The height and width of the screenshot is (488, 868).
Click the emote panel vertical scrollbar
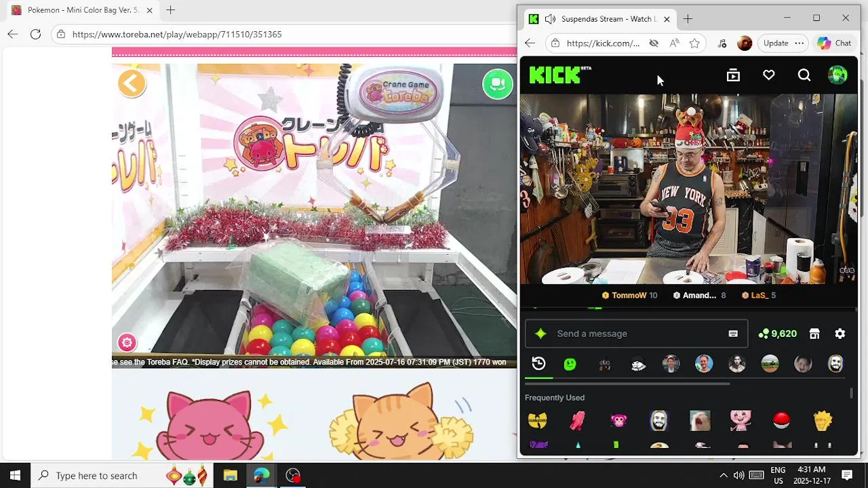[x=852, y=393]
